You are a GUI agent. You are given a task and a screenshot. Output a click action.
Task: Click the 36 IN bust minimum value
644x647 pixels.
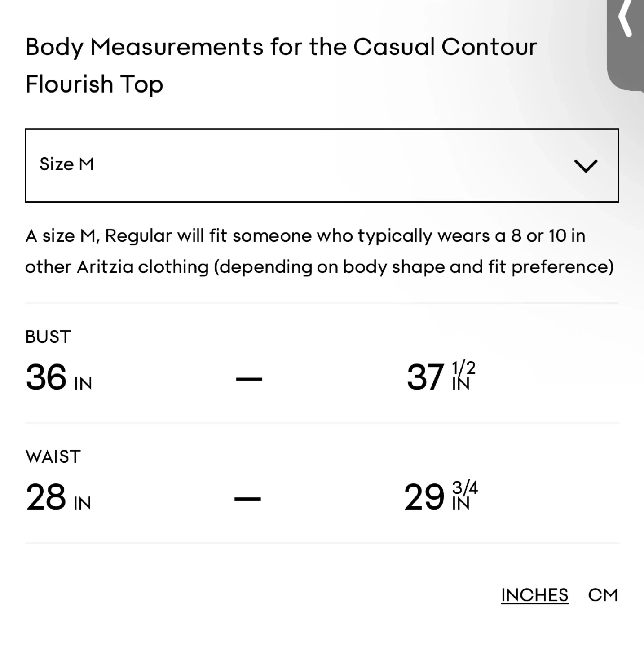pyautogui.click(x=59, y=377)
